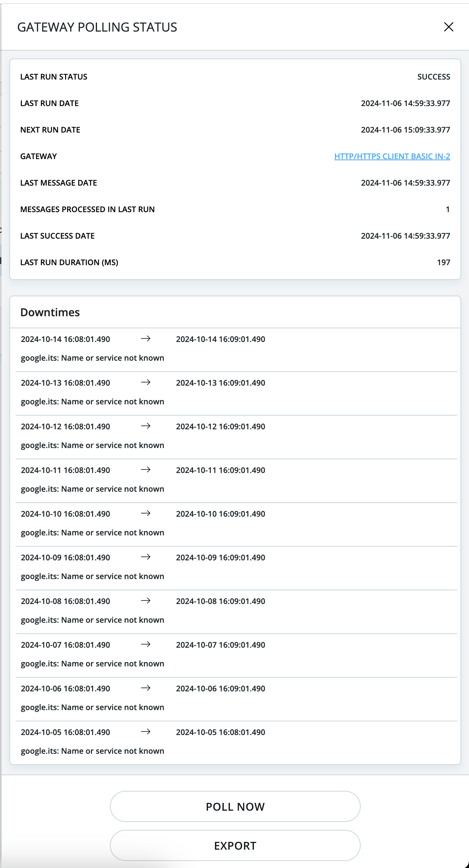Click the arrow in the 2024-10-13 downtime row
Image resolution: width=469 pixels, height=868 pixels.
[x=146, y=383]
